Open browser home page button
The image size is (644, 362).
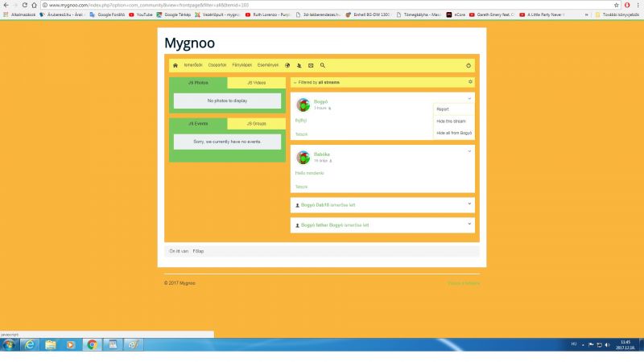click(x=34, y=5)
